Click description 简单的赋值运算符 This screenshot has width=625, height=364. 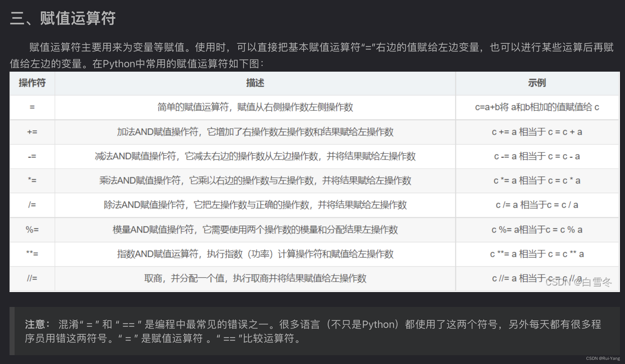[x=255, y=107]
